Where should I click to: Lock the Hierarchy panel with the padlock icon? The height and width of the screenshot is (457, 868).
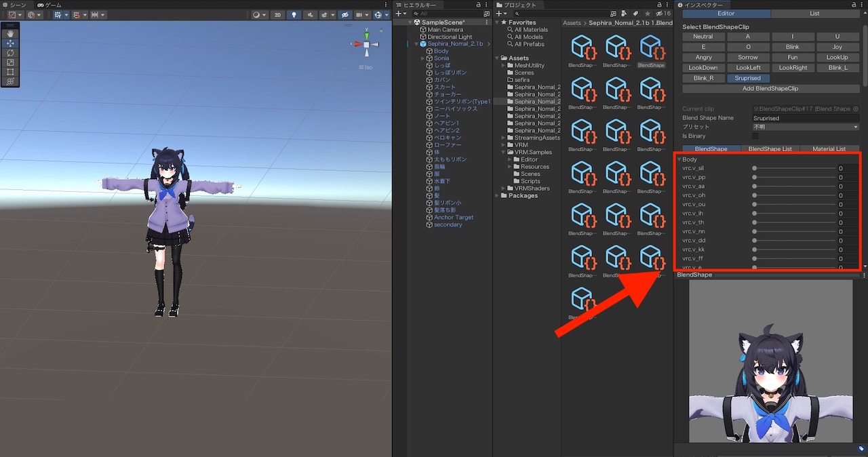479,5
